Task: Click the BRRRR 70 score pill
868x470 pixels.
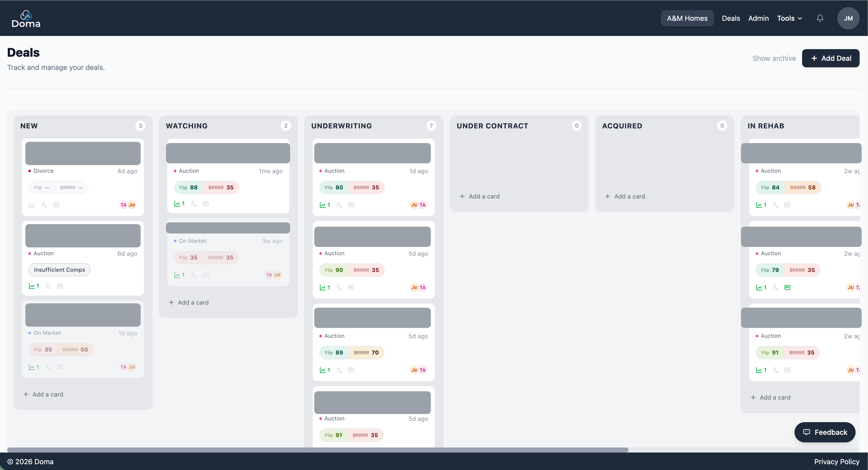Action: 366,352
